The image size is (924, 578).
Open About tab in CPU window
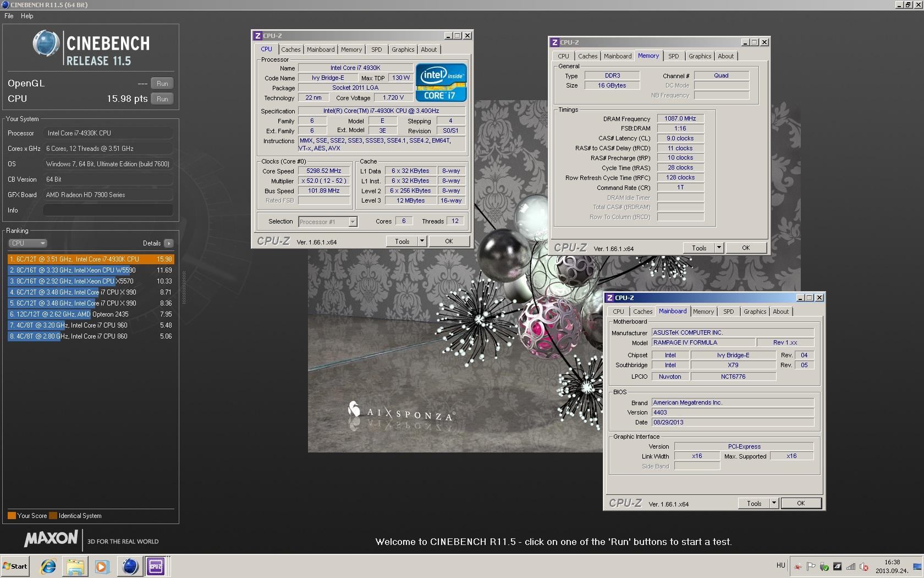pos(429,50)
